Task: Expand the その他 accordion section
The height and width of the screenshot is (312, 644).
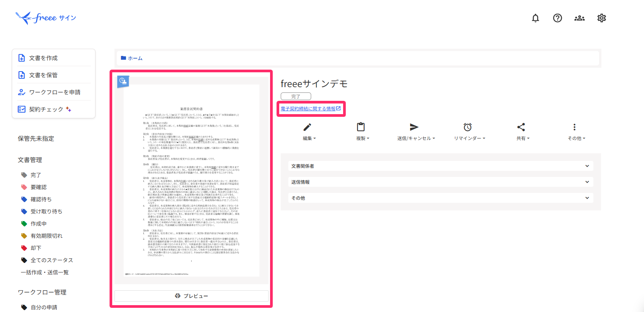Action: [x=440, y=198]
